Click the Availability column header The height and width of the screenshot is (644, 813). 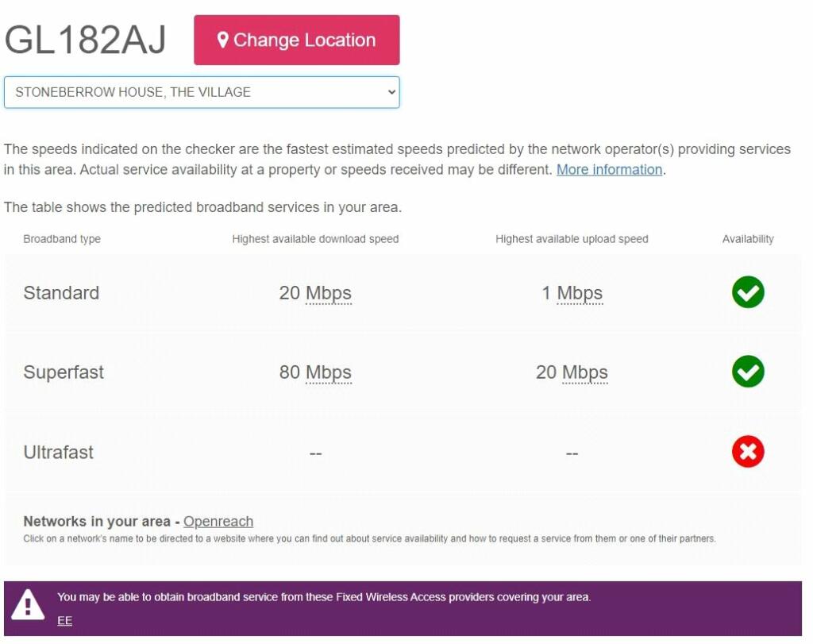pyautogui.click(x=748, y=239)
